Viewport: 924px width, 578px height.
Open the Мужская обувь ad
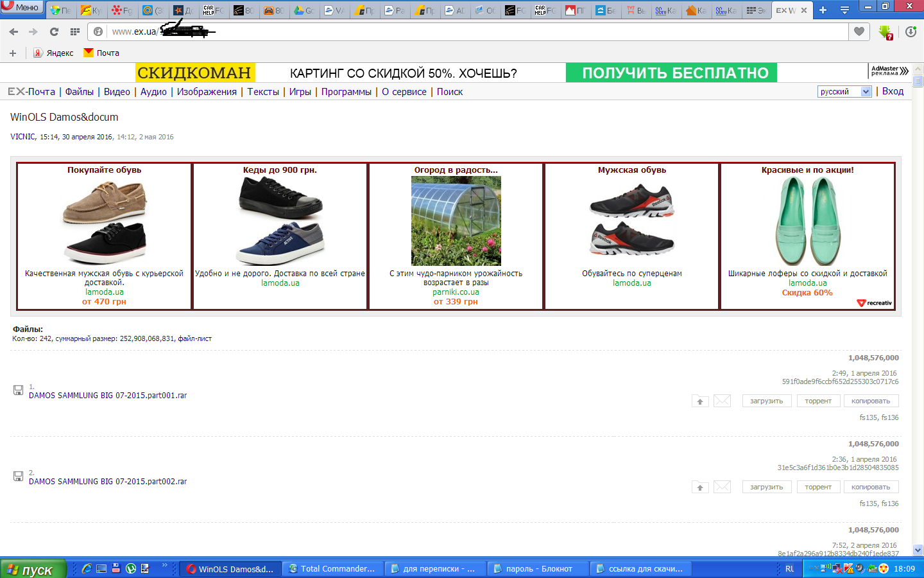pos(631,236)
